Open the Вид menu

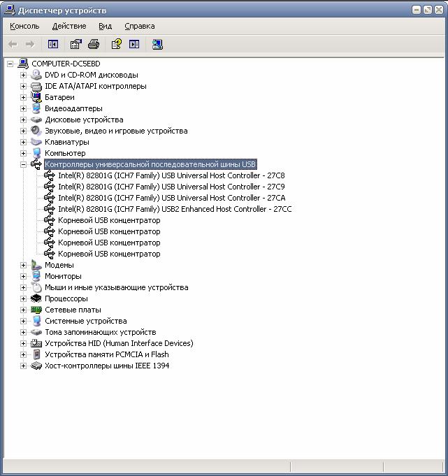106,26
